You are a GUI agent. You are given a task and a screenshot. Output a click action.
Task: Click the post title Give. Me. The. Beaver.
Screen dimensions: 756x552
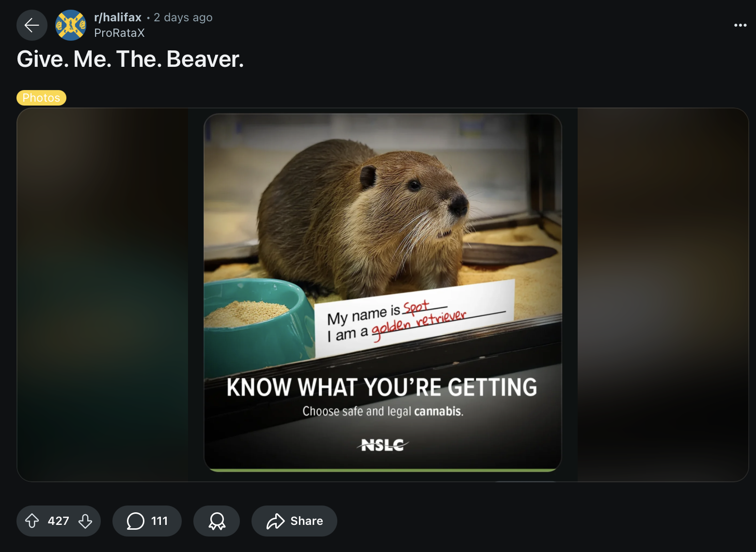point(130,59)
